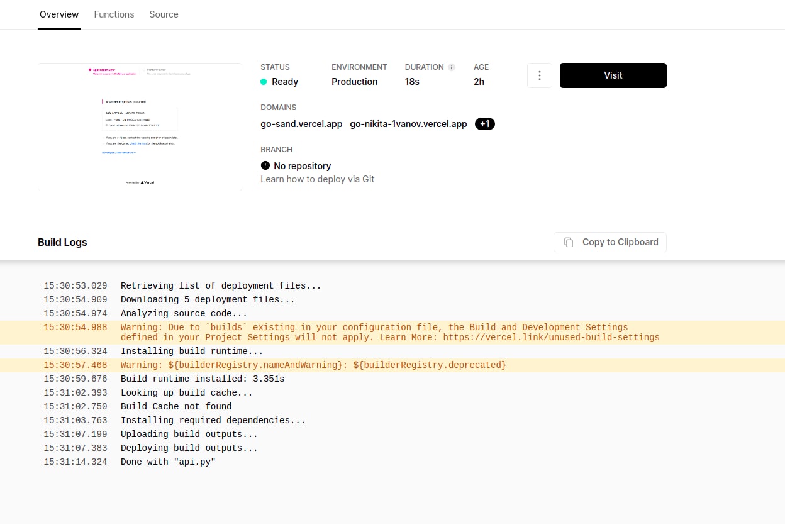The height and width of the screenshot is (532, 785).
Task: Click the No repository branch text
Action: pos(303,166)
